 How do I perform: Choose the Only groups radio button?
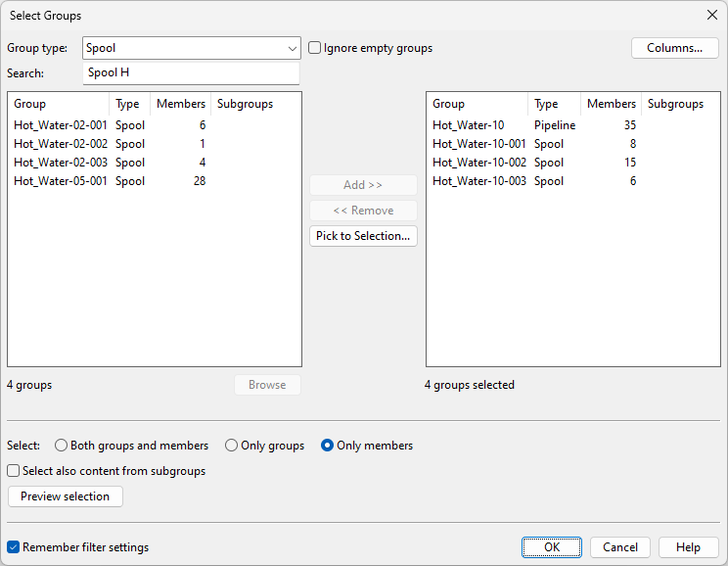[x=232, y=446]
